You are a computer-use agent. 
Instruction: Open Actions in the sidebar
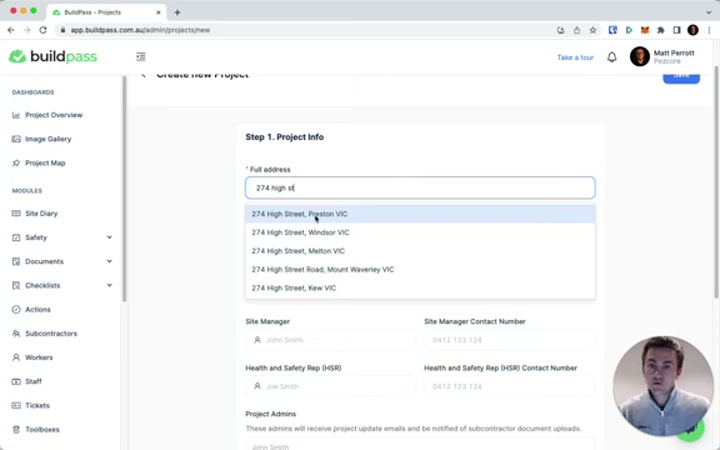tap(38, 309)
